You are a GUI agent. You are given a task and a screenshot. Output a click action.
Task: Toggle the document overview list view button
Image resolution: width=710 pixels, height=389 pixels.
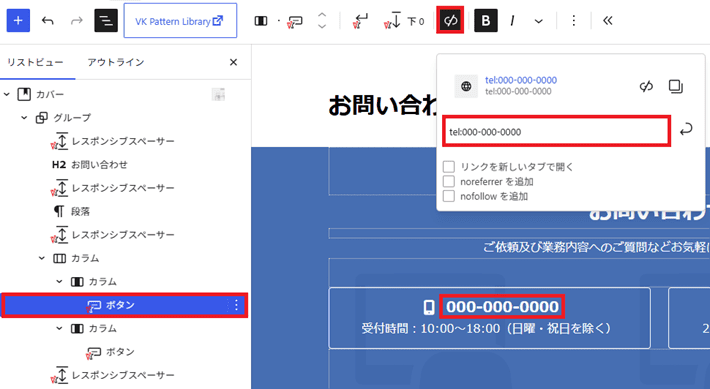(106, 20)
